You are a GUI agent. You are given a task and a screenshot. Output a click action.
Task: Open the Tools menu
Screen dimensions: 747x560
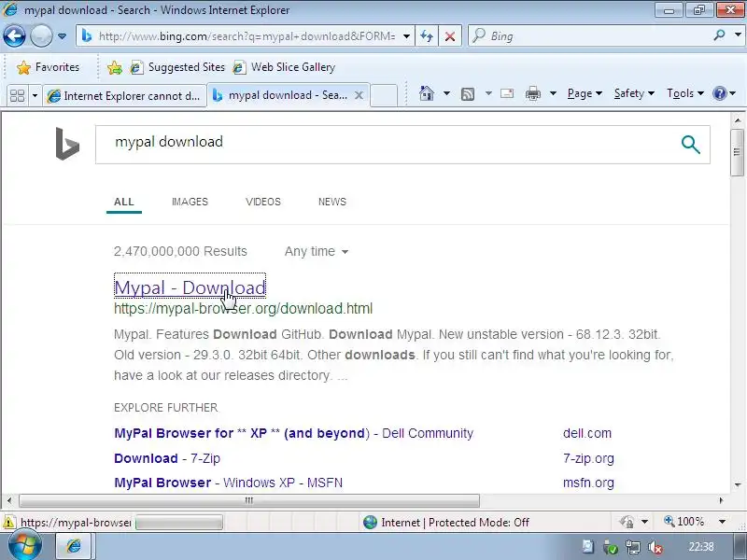[x=685, y=93]
